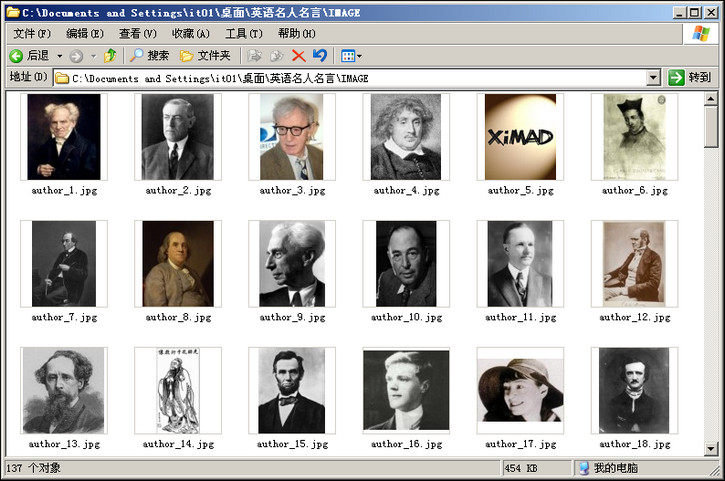Screen dimensions: 725x481
Task: Select author_6.jpg sketch thumbnail
Action: (634, 137)
